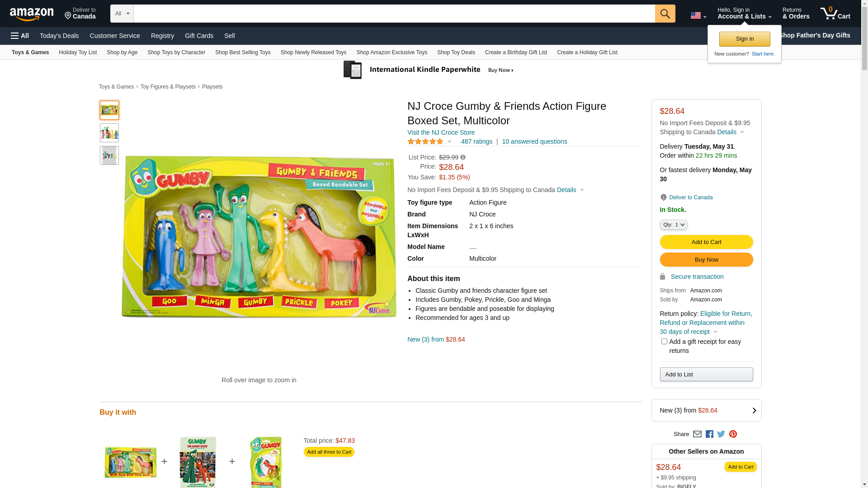Share the product on Twitter
Screen dimensions: 868x488
(721, 434)
